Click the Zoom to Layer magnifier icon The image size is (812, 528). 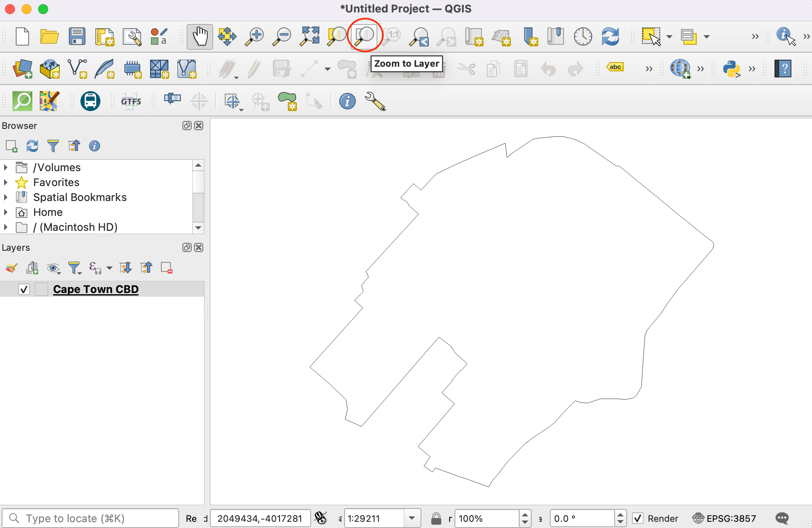point(365,36)
